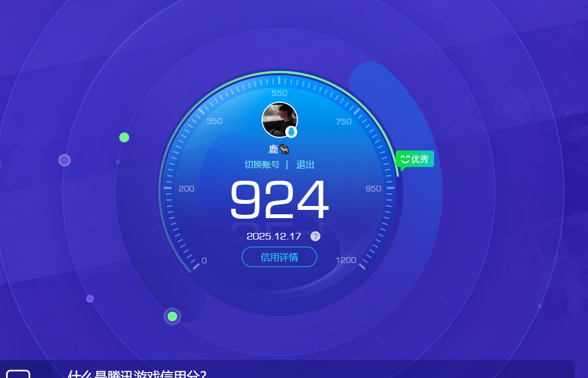Click the date 2025.12.17 text
The height and width of the screenshot is (378, 588).
click(274, 236)
